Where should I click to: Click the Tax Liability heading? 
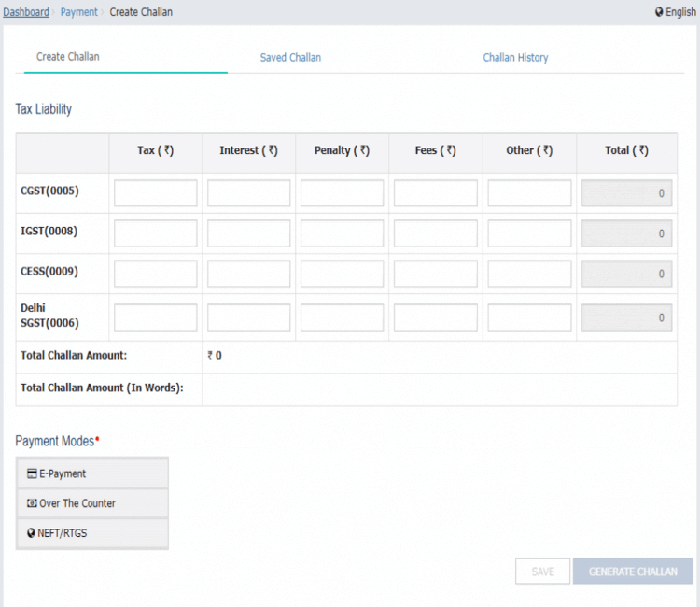tap(43, 109)
